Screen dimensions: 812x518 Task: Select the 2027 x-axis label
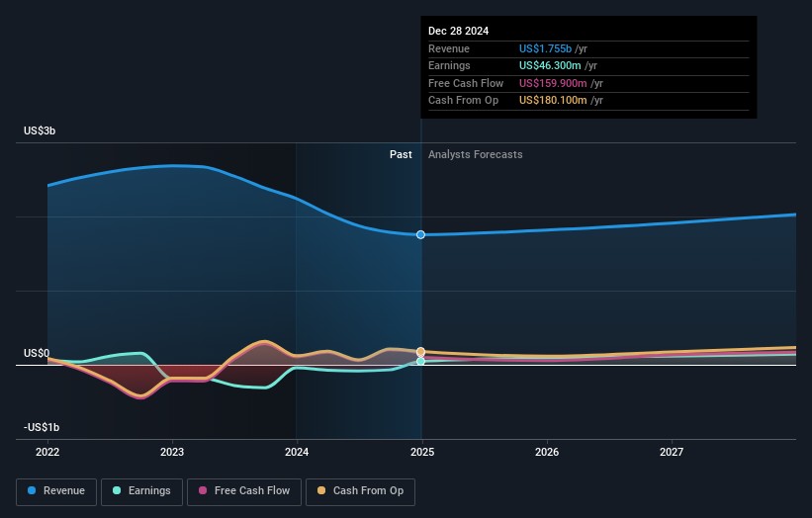pyautogui.click(x=672, y=452)
